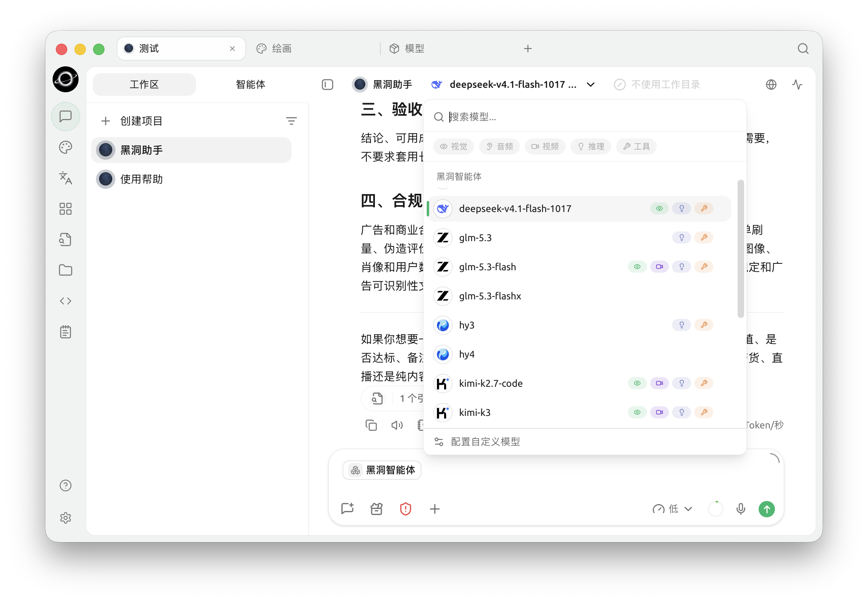Click the 黑洞智能体 chip in input
The height and width of the screenshot is (602, 868).
point(382,470)
